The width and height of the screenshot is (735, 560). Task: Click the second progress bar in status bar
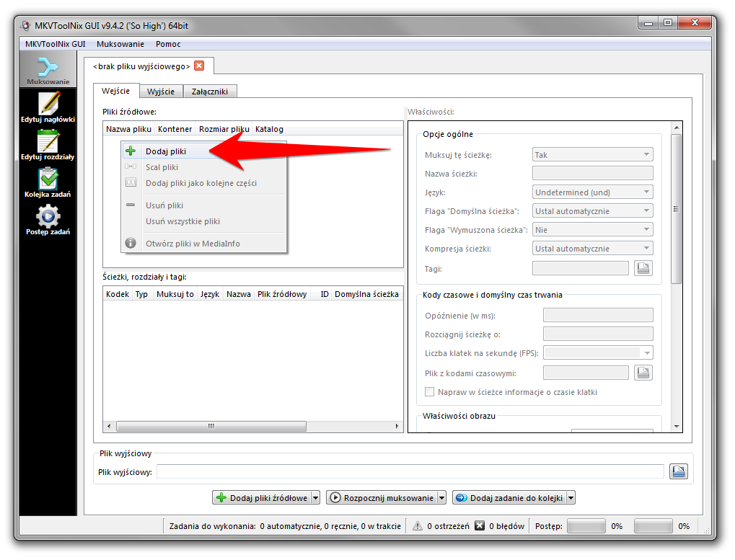653,526
